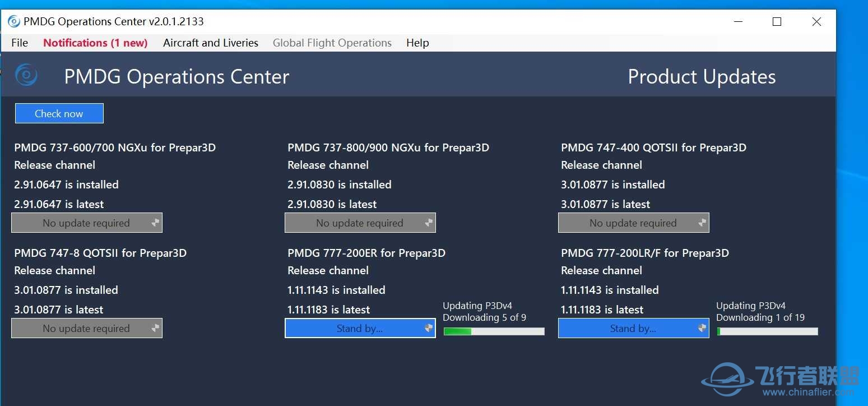The height and width of the screenshot is (406, 868).
Task: Click No update required for 747-400 QOTSII
Action: point(634,223)
